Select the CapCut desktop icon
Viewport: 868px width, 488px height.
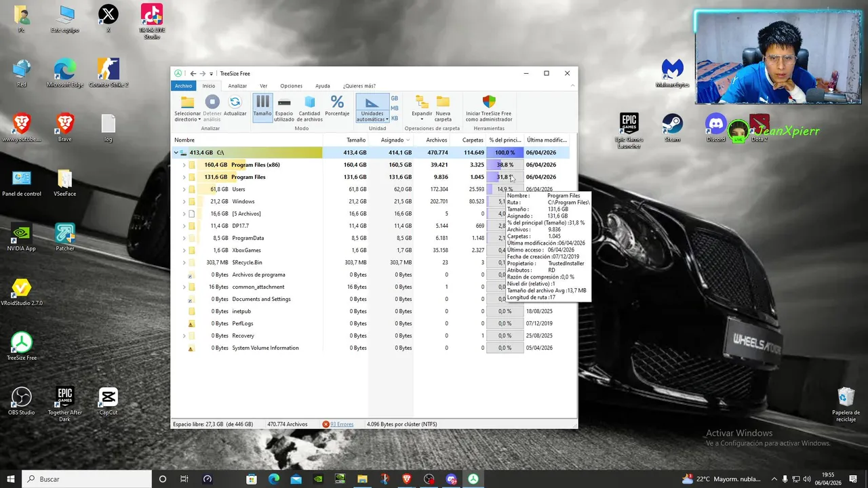[108, 401]
